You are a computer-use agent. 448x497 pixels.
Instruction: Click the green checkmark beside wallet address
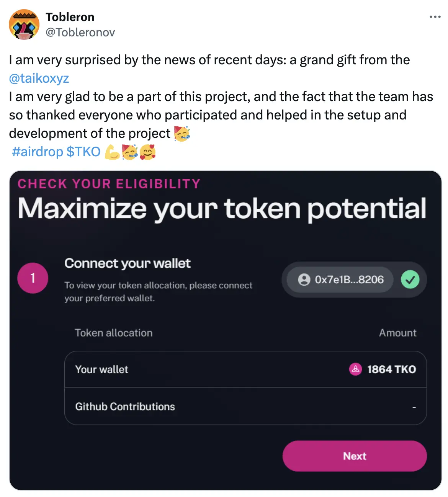click(410, 280)
